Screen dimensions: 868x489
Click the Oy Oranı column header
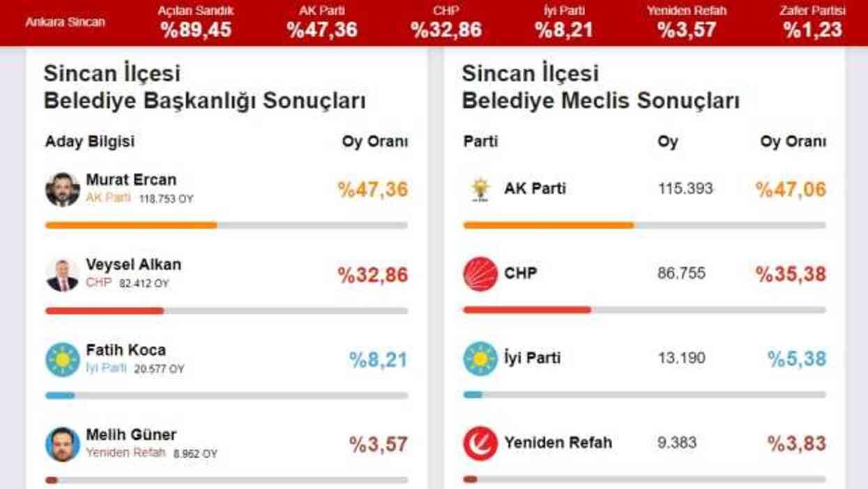[375, 140]
